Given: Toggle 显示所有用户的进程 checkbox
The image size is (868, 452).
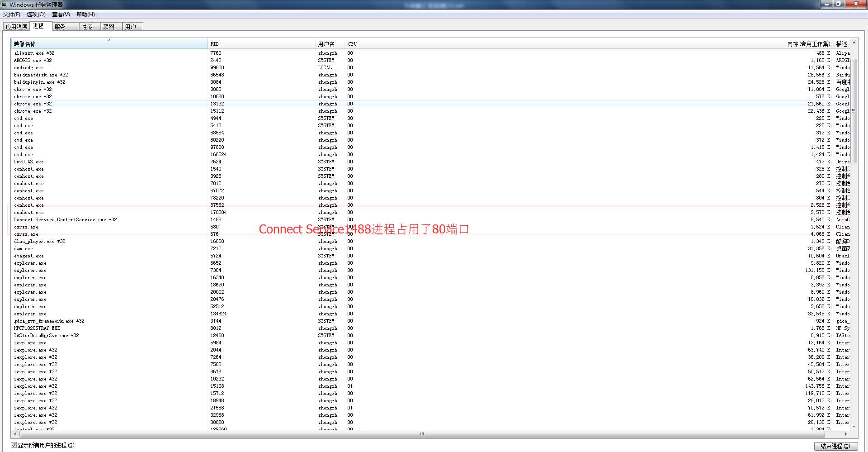Looking at the screenshot, I should (14, 445).
